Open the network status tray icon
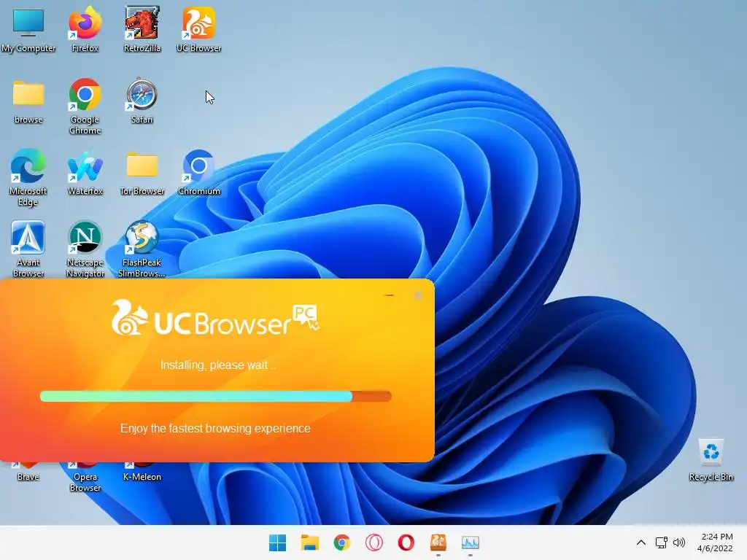The image size is (747, 560). click(x=661, y=542)
